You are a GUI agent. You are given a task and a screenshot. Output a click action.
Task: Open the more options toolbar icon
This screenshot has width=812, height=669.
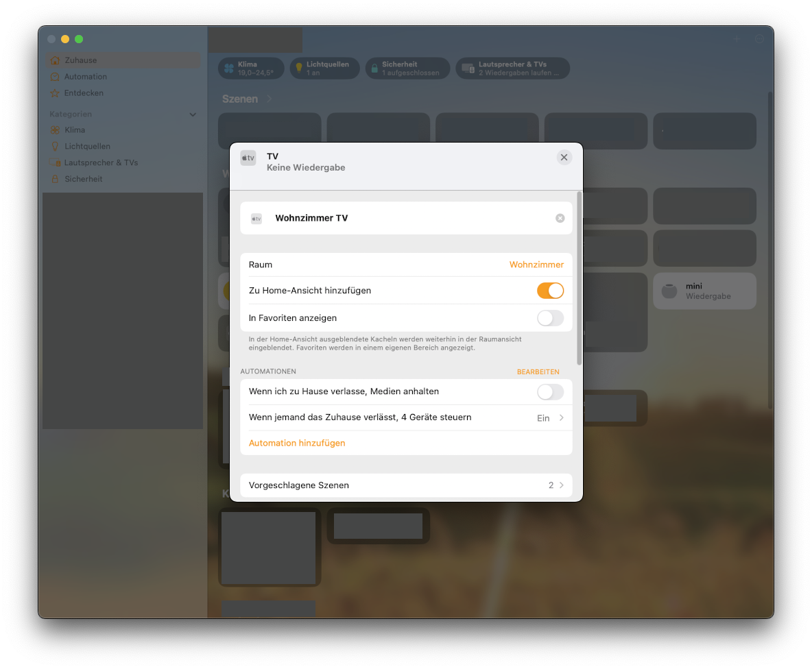click(x=759, y=39)
